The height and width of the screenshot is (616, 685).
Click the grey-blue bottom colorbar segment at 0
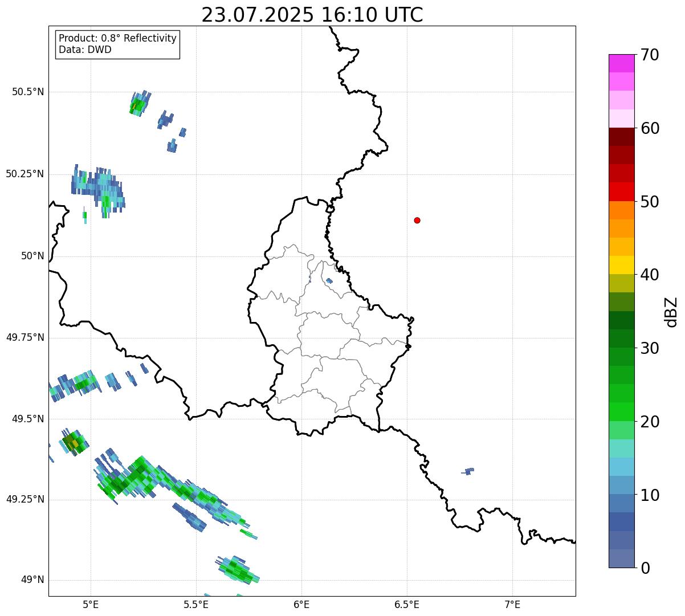[x=621, y=558]
